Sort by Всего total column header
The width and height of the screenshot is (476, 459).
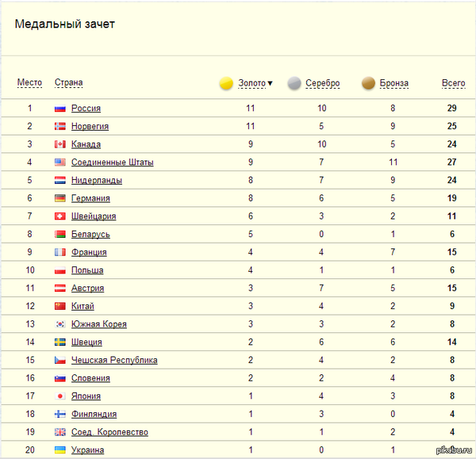453,83
